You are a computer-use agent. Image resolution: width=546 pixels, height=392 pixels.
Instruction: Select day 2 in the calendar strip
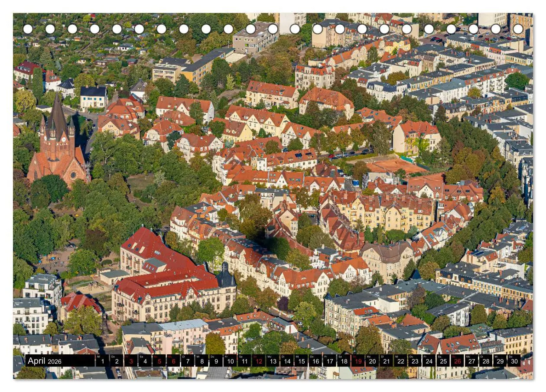click(x=117, y=361)
